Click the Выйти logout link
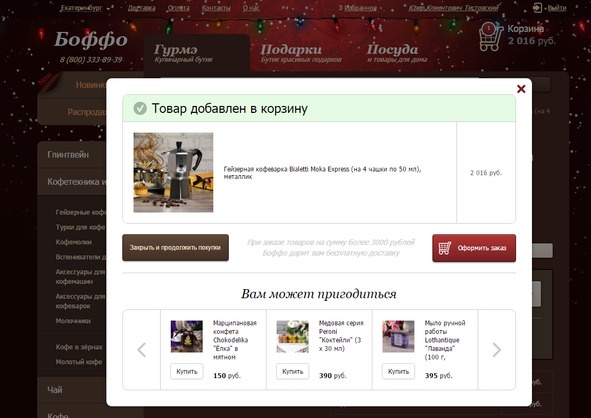The width and height of the screenshot is (591, 418). 556,8
